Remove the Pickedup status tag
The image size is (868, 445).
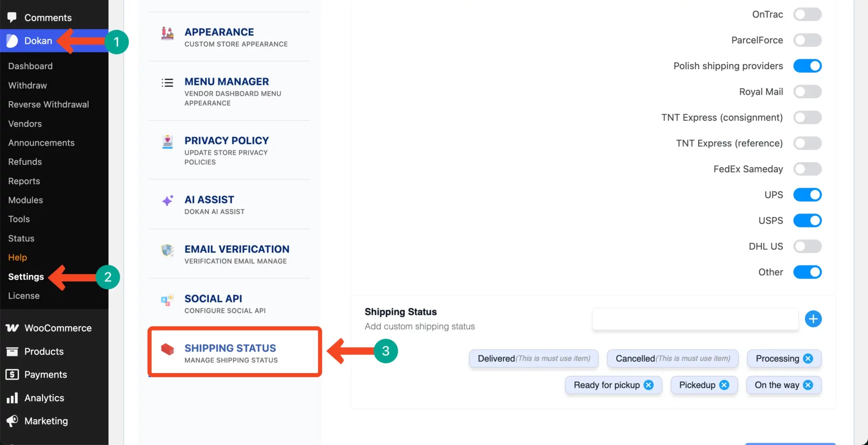point(724,385)
